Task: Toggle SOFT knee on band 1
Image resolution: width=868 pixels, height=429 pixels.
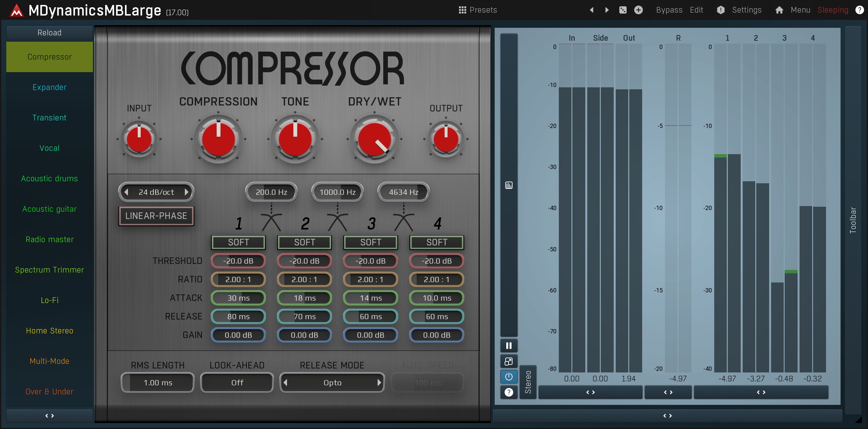Action: pos(238,242)
